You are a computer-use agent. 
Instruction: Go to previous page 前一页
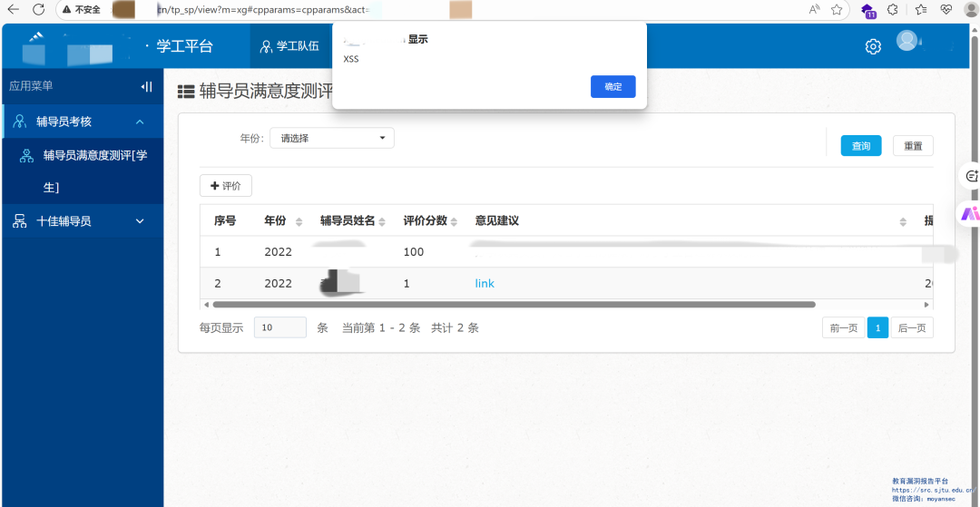point(843,327)
